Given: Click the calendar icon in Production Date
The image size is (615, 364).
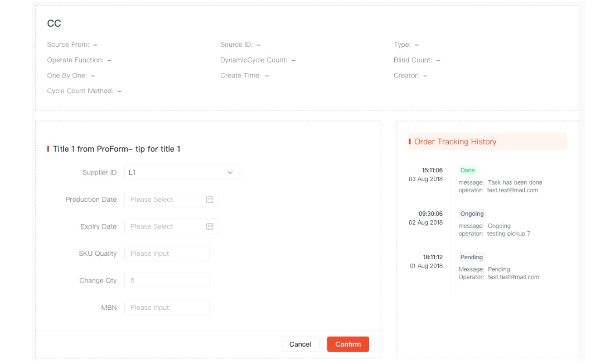Looking at the screenshot, I should click(210, 200).
